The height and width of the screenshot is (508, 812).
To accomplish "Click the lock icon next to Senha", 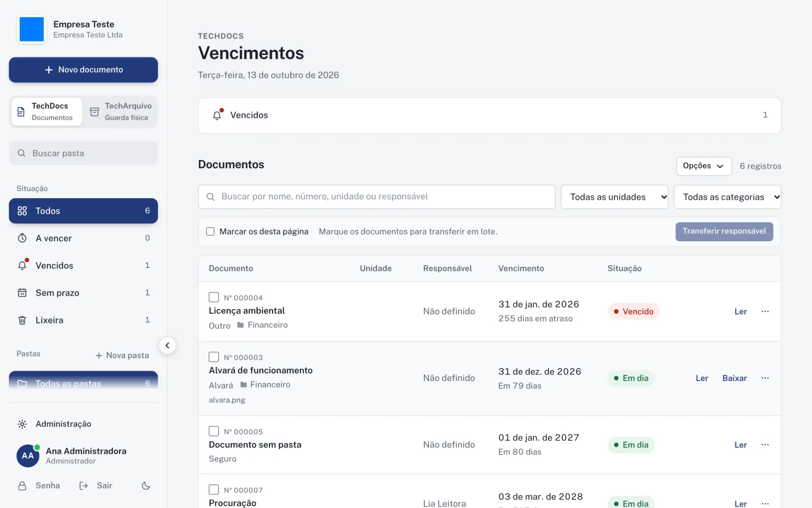I will pos(22,486).
